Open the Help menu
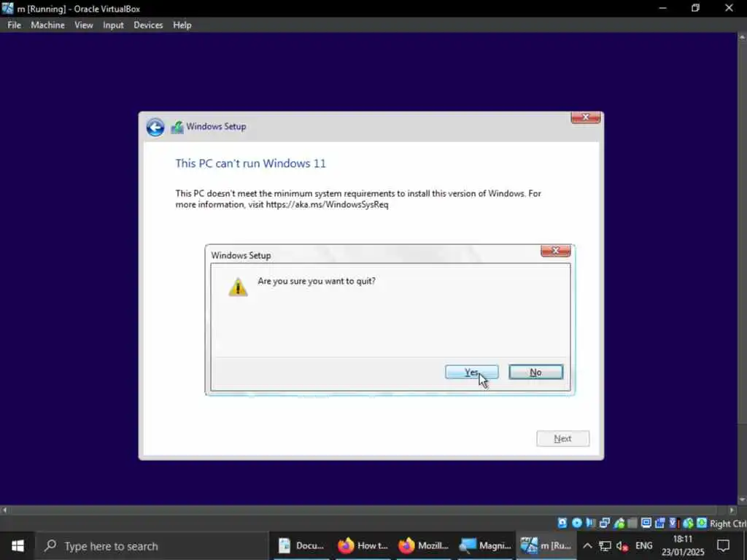 click(x=182, y=26)
